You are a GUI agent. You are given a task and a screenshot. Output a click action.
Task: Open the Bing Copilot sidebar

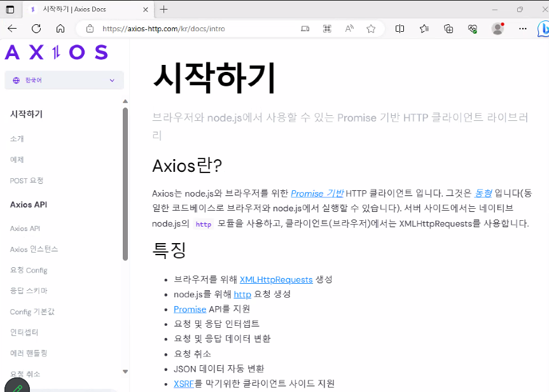[543, 29]
